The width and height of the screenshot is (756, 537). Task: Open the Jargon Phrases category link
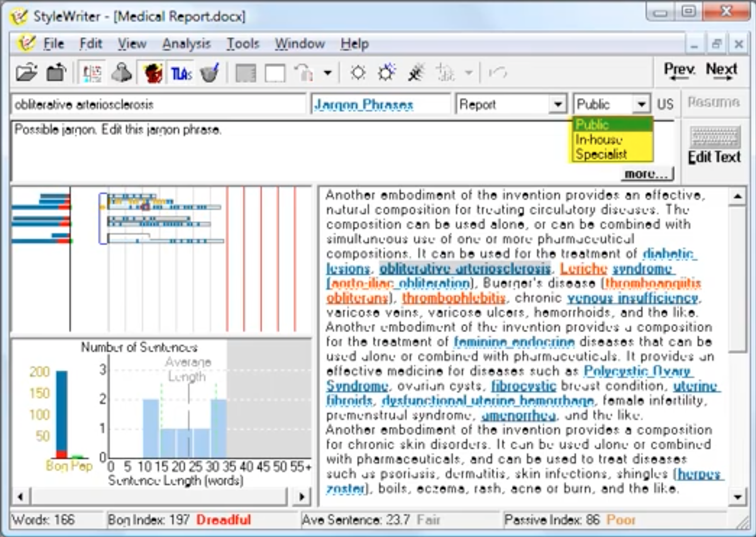click(364, 104)
